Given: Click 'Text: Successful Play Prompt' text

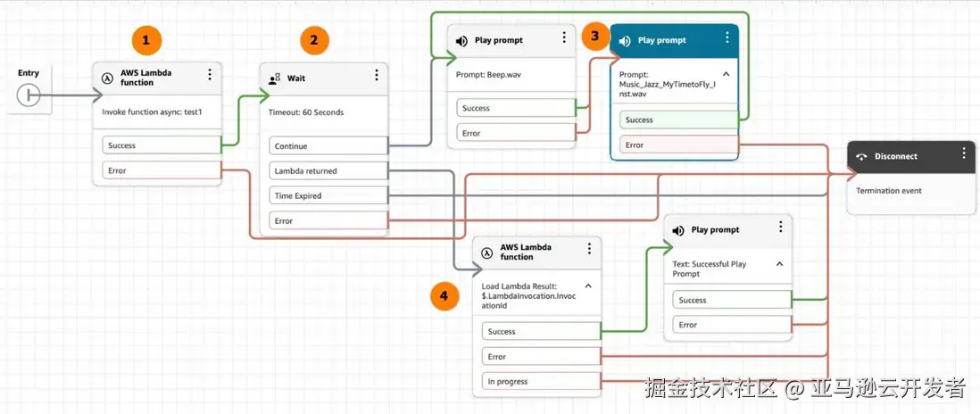Looking at the screenshot, I should [709, 269].
